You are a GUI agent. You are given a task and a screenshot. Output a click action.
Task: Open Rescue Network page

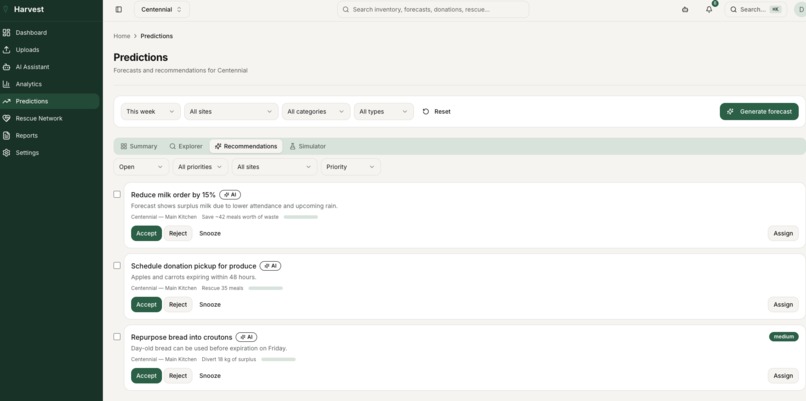coord(49,118)
